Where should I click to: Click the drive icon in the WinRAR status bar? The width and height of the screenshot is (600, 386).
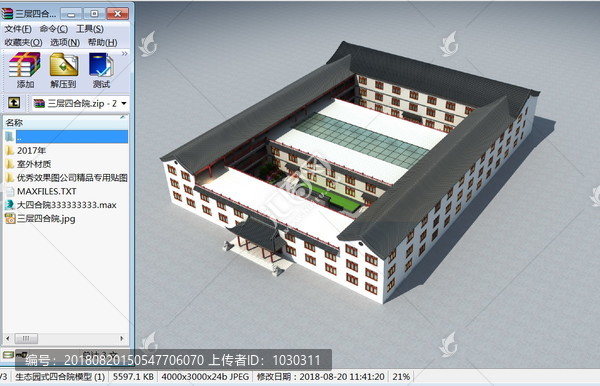pyautogui.click(x=8, y=355)
